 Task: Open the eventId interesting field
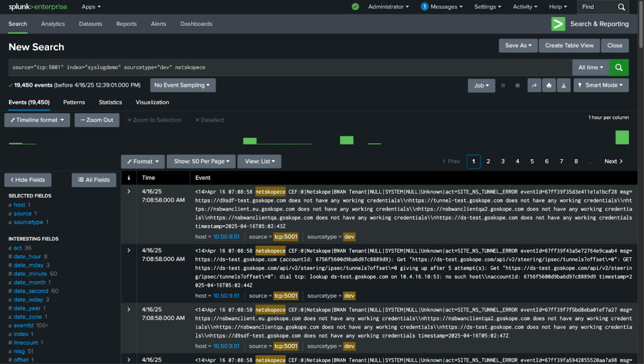(x=23, y=326)
